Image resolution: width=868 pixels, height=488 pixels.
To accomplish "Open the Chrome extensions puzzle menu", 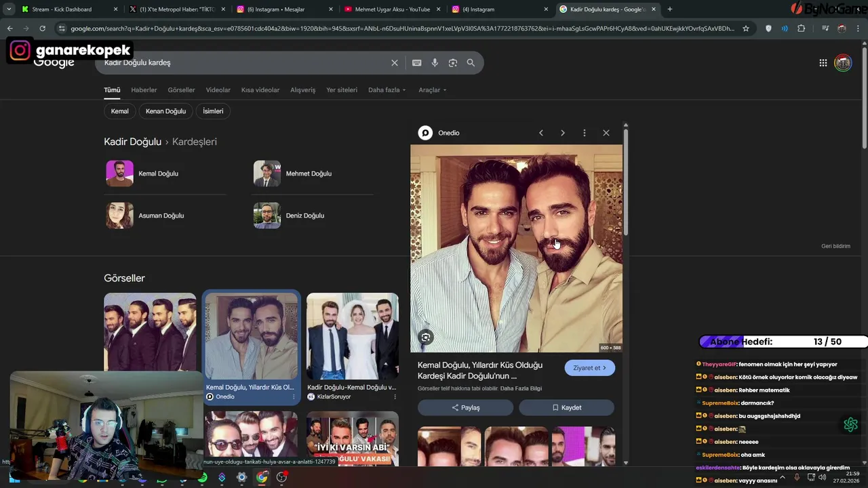I will coord(802,28).
